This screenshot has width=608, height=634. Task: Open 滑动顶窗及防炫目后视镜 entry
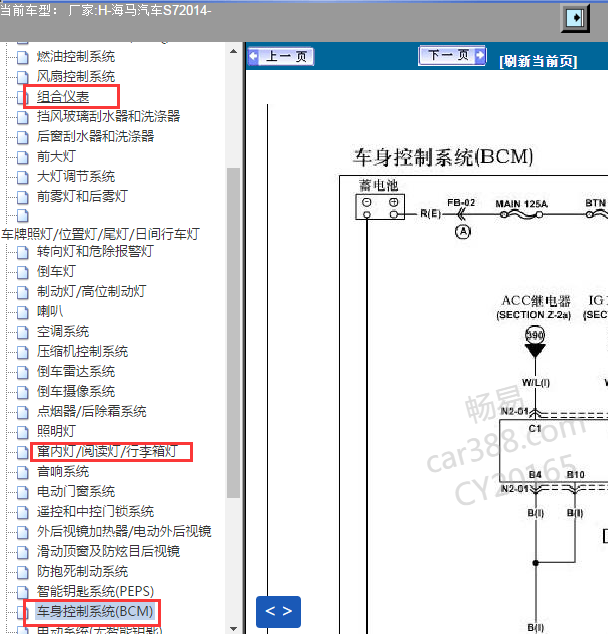click(x=108, y=551)
